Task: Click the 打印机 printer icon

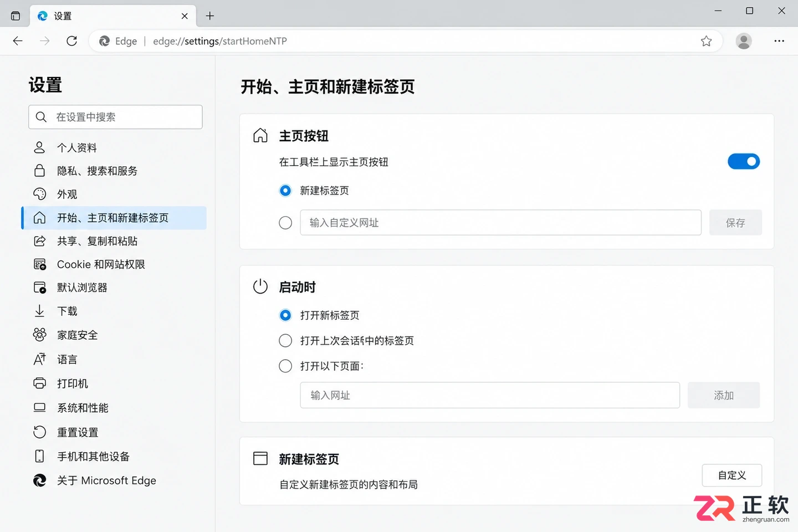Action: click(40, 383)
